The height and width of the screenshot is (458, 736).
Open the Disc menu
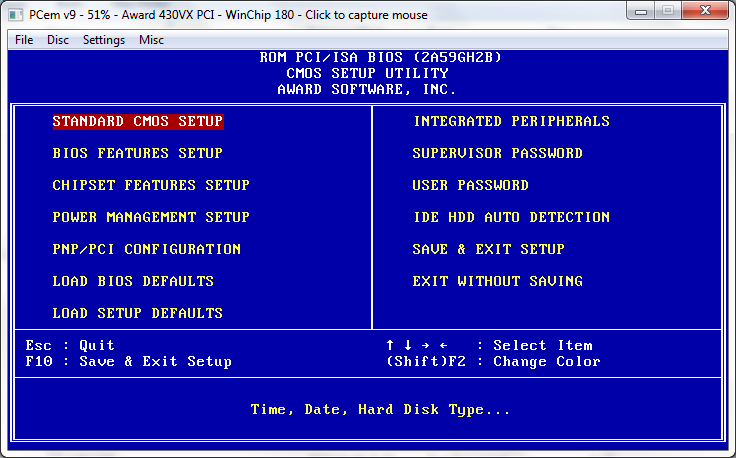pyautogui.click(x=58, y=40)
